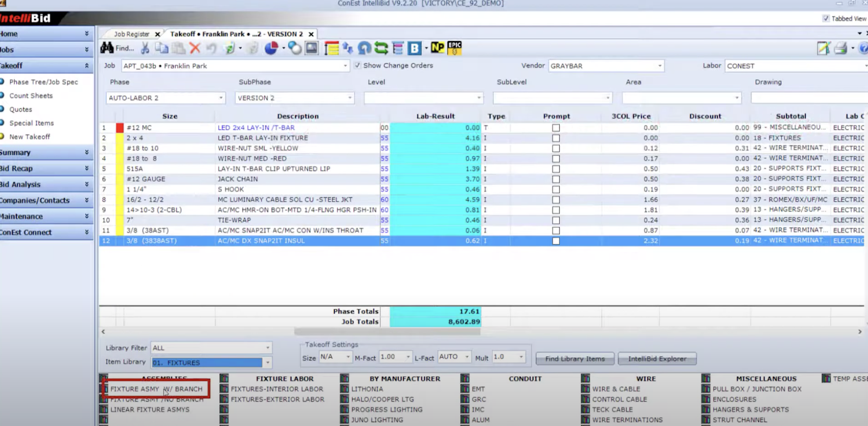
Task: Click the IntelliBid Explorer button
Action: point(657,359)
